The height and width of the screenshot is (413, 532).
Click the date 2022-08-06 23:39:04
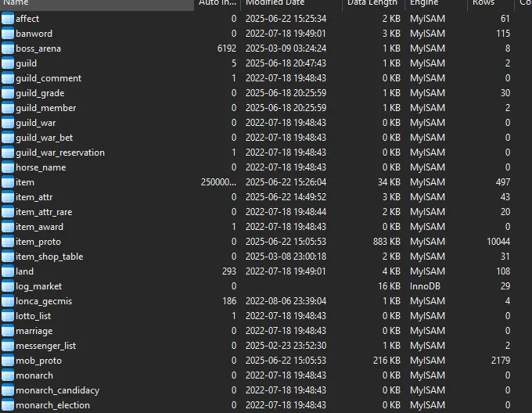(x=286, y=301)
